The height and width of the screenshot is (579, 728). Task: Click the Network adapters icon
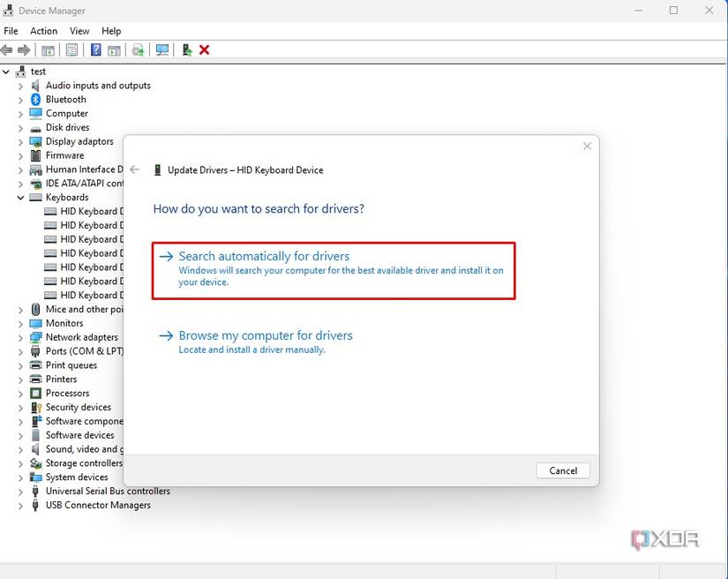point(36,337)
